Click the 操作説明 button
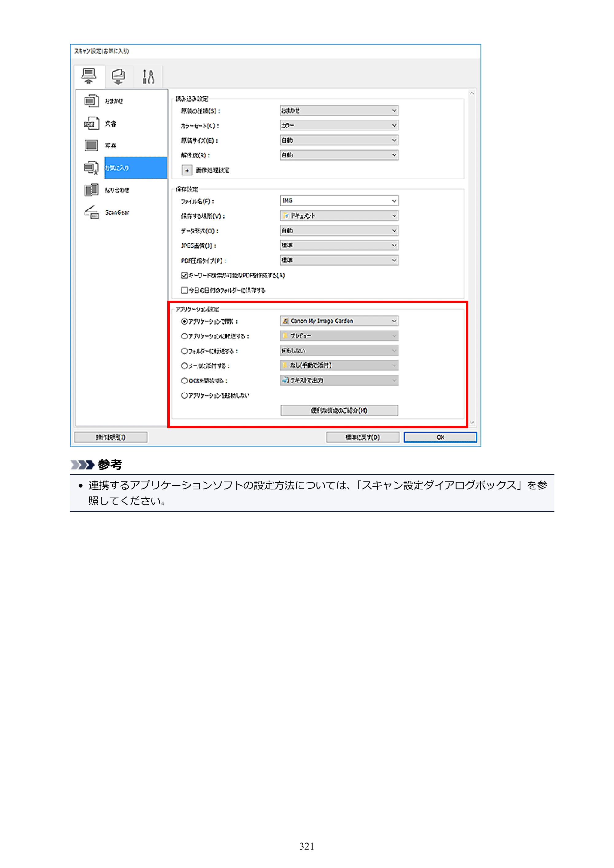The width and height of the screenshot is (614, 868). point(111,437)
